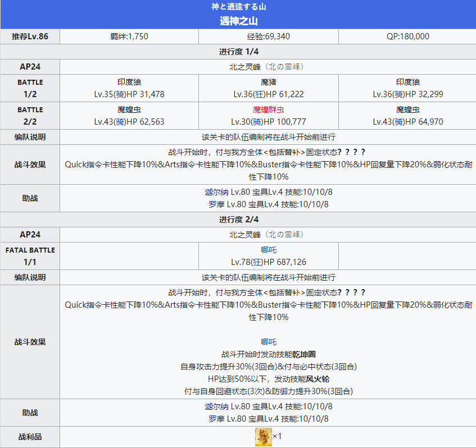Select the 羁绊:1,750 value

click(129, 36)
